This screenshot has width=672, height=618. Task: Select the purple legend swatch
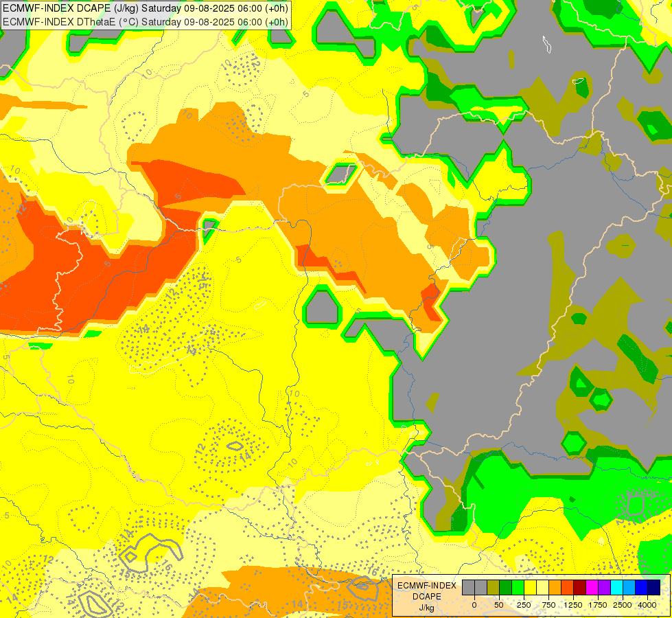click(x=605, y=588)
